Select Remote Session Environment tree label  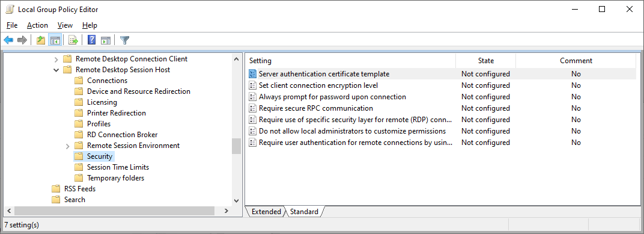click(x=133, y=146)
